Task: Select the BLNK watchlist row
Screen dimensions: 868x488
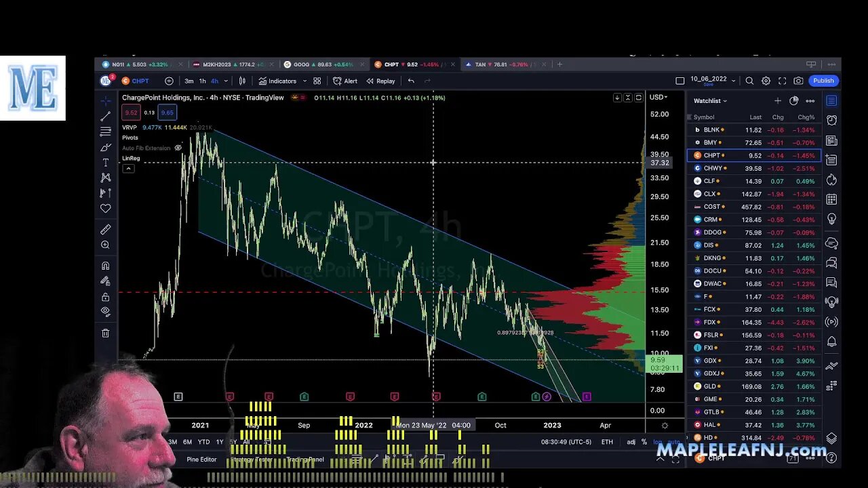Action: point(754,129)
